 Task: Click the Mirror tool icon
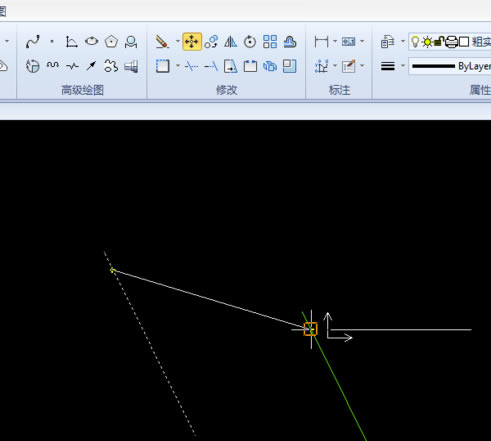[230, 42]
